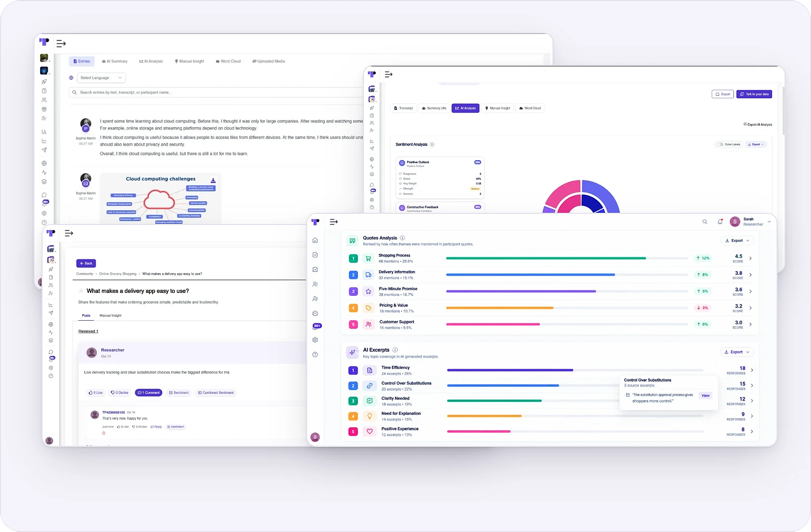The image size is (811, 532).
Task: Click the Search entries input field
Action: tap(216, 92)
